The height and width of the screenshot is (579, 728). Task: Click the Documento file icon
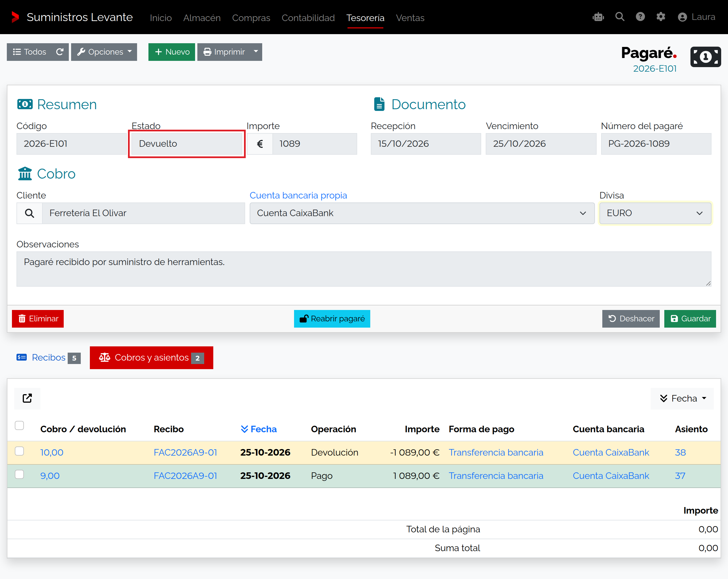379,104
